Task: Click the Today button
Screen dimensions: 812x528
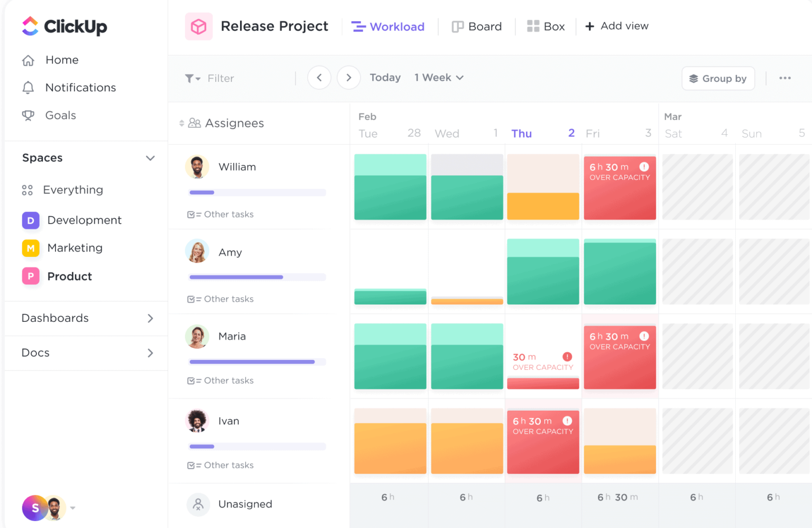Action: click(x=385, y=77)
